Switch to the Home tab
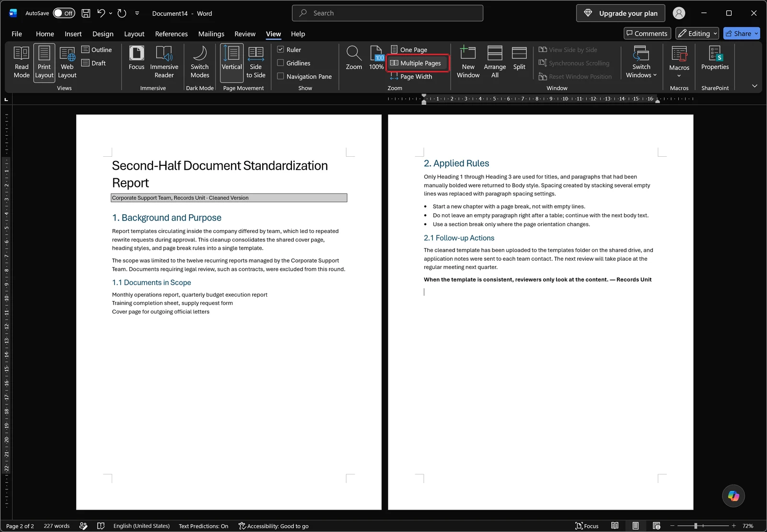 click(45, 34)
